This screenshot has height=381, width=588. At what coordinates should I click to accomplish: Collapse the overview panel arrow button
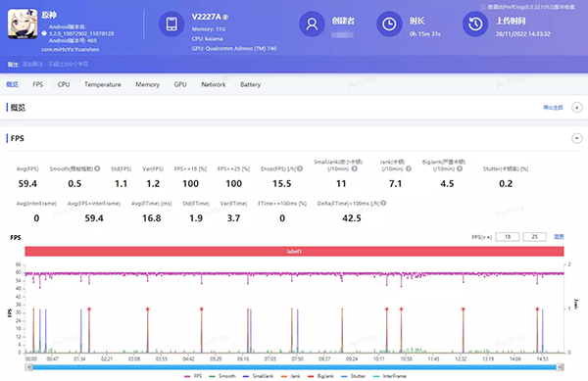coord(577,108)
